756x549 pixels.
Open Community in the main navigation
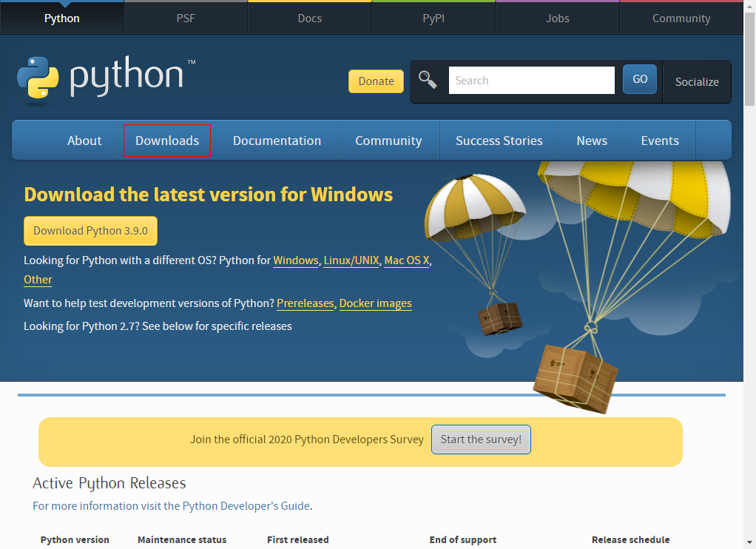click(388, 141)
